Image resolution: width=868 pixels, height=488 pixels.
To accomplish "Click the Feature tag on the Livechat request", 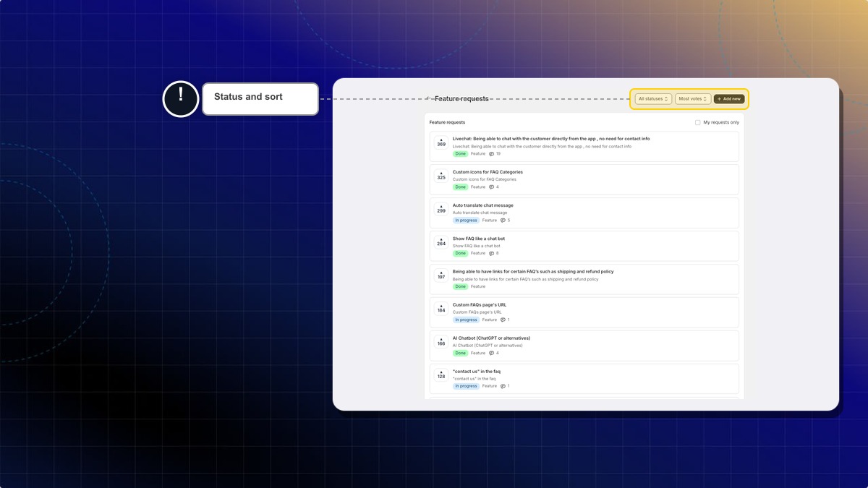I will [478, 154].
